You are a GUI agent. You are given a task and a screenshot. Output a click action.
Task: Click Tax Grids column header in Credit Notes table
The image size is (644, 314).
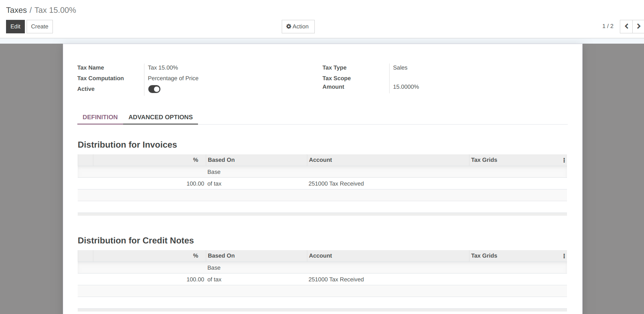click(484, 256)
